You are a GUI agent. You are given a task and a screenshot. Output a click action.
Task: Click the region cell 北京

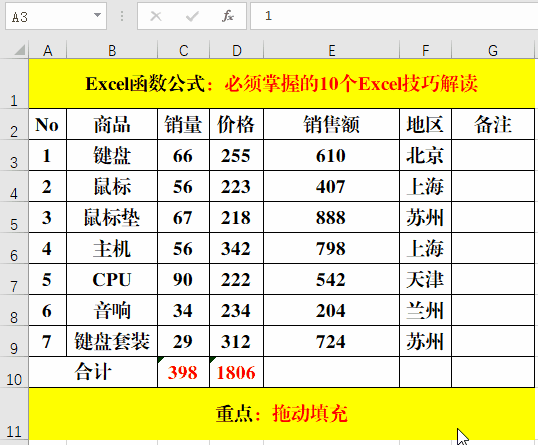[x=425, y=155]
